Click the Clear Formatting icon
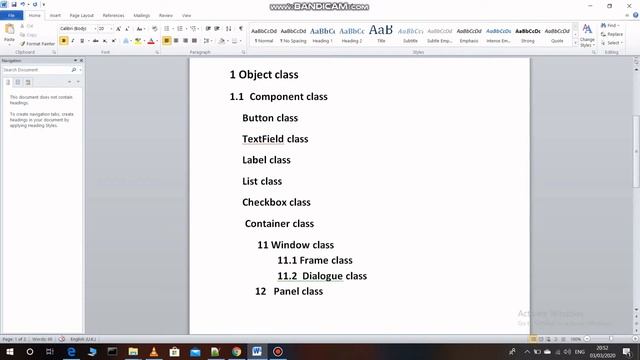Image resolution: width=640 pixels, height=360 pixels. (x=154, y=29)
